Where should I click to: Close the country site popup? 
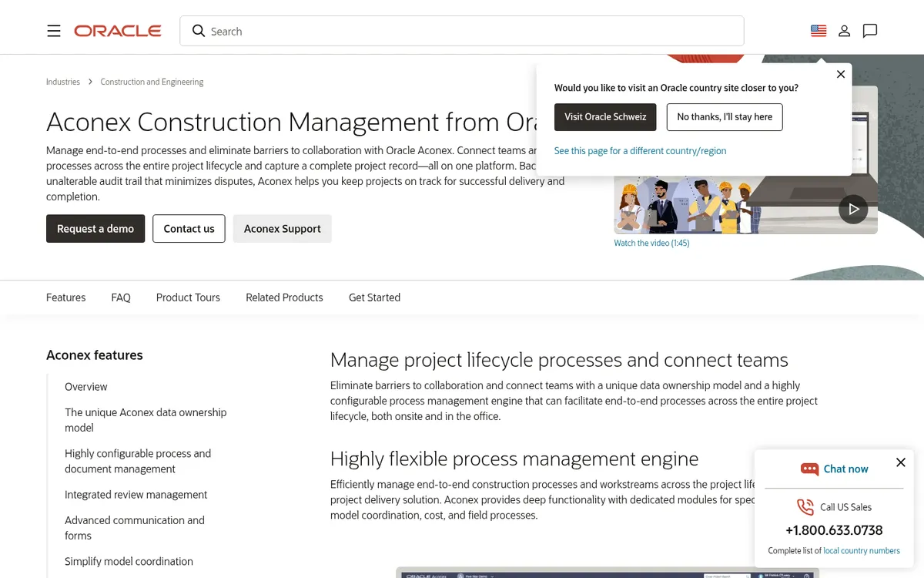point(841,74)
